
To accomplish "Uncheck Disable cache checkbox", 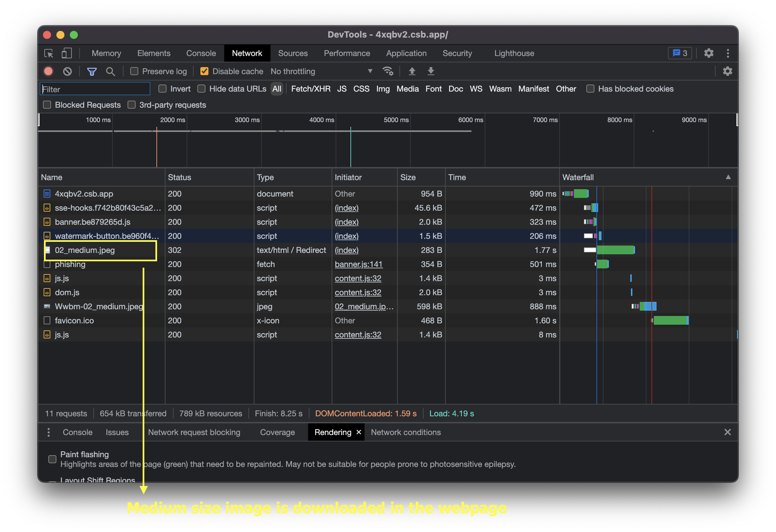I will [204, 71].
